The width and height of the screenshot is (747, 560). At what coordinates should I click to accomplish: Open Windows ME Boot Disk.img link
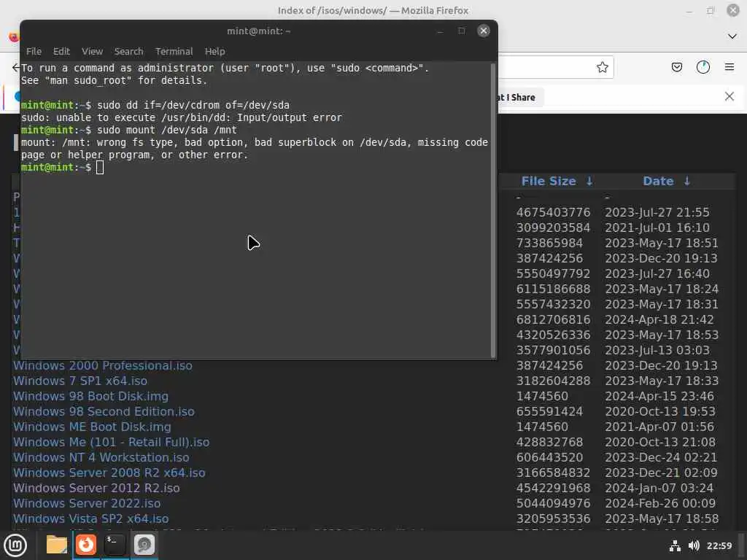92,427
